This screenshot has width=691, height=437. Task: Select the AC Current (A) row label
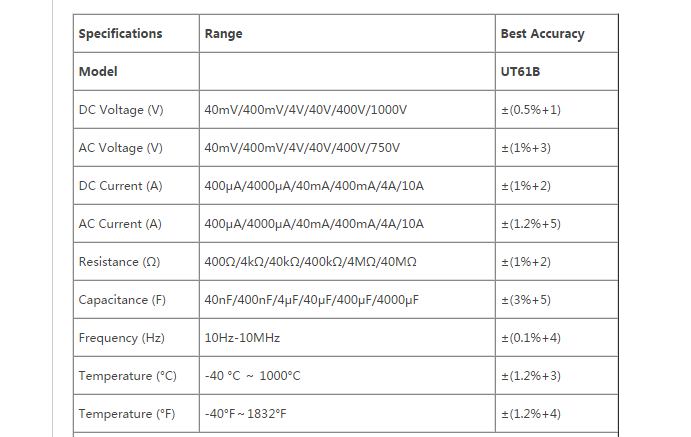point(118,224)
